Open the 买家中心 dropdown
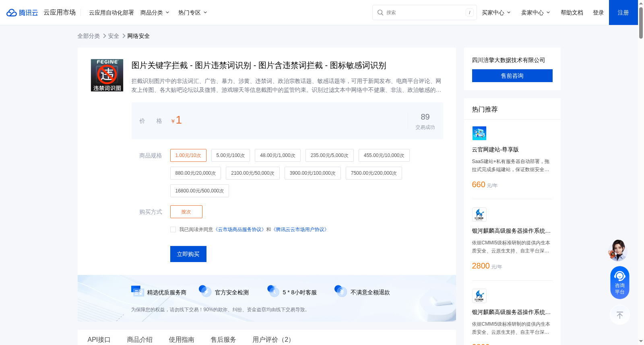644x345 pixels. tap(496, 12)
